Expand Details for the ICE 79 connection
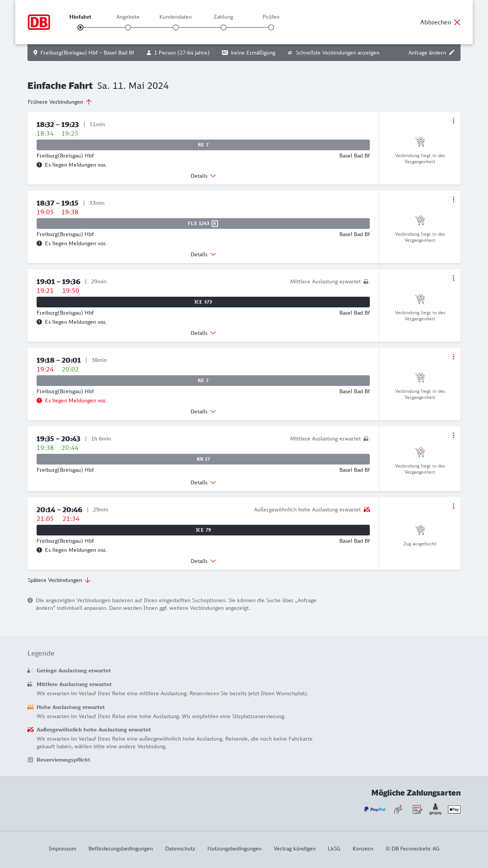The image size is (488, 868). click(203, 561)
